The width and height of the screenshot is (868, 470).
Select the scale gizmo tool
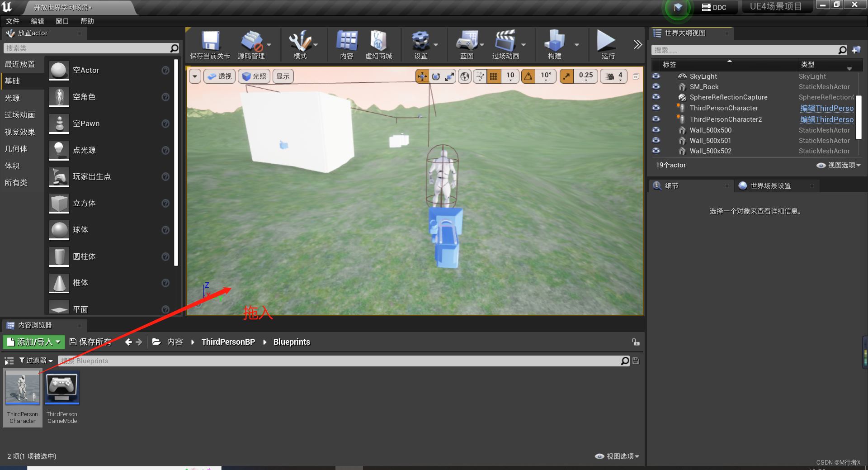[449, 76]
